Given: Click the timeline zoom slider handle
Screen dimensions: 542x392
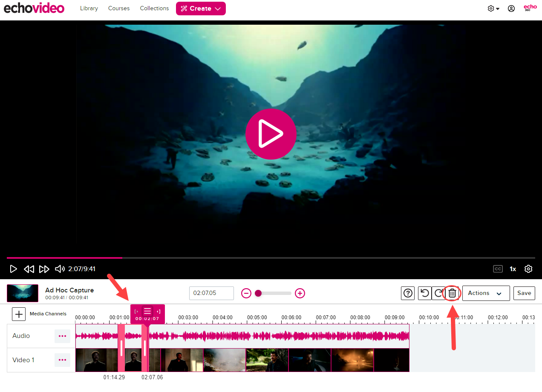Looking at the screenshot, I should pos(258,293).
